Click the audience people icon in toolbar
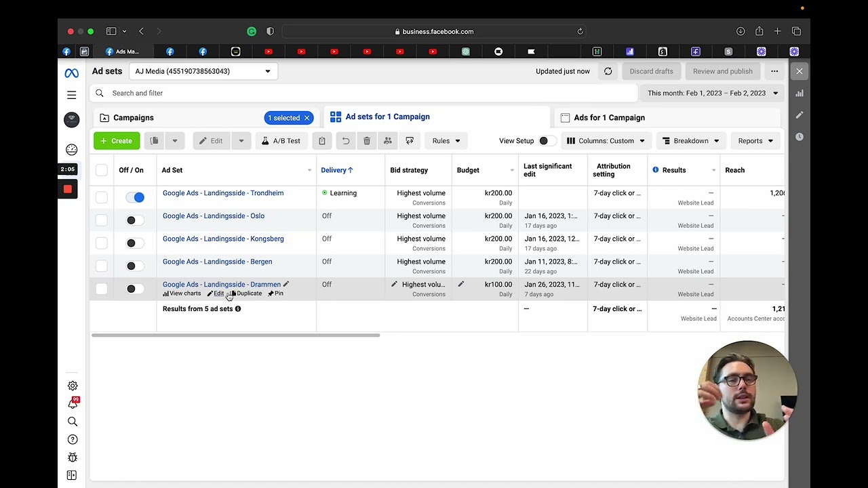The width and height of the screenshot is (868, 488). click(x=388, y=141)
